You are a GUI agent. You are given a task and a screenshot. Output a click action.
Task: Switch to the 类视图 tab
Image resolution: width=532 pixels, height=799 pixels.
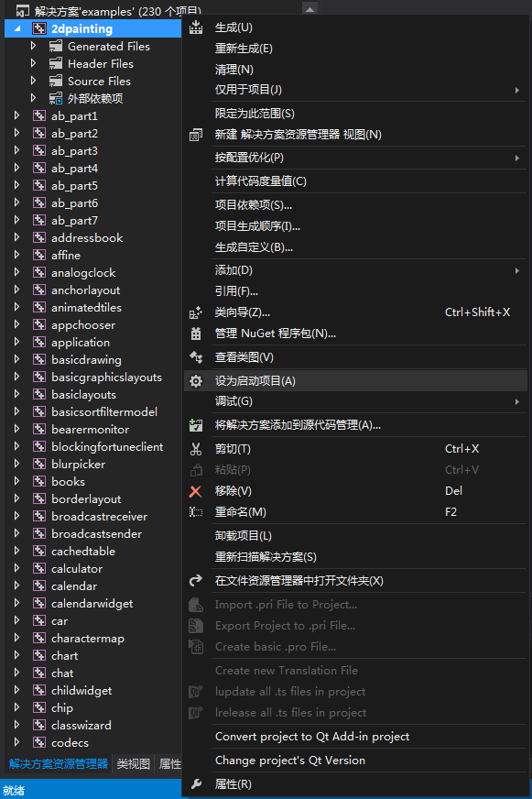point(134,763)
